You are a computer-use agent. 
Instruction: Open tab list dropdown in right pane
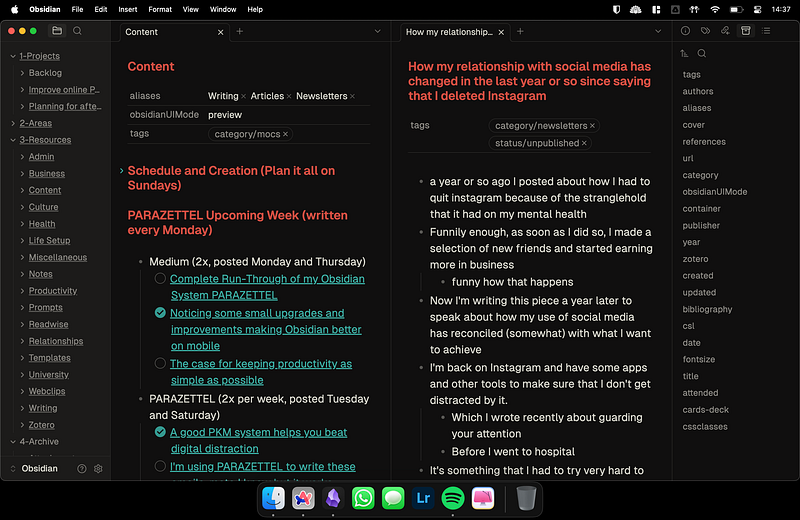(x=658, y=32)
